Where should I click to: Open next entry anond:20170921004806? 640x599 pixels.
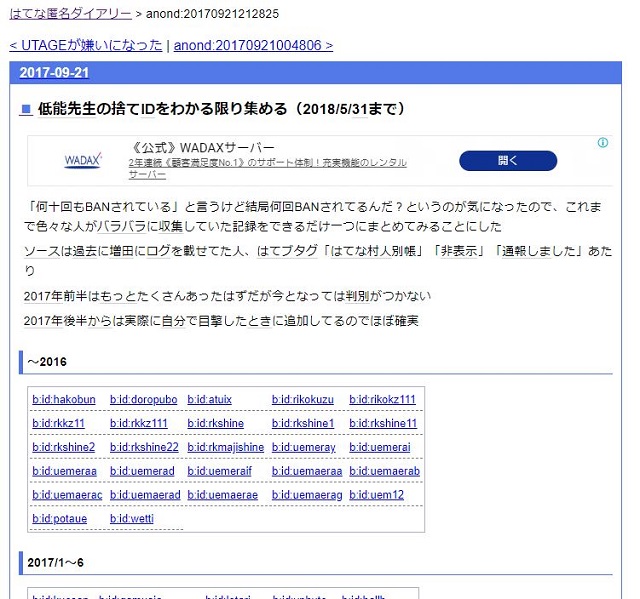[253, 45]
